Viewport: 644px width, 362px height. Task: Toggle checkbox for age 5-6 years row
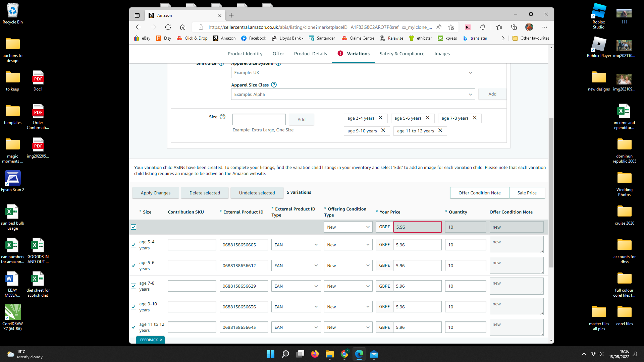(x=133, y=265)
